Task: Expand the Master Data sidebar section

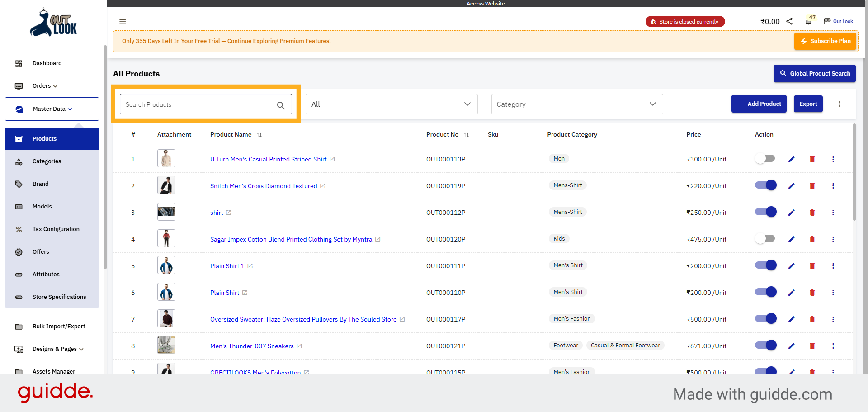Action: tap(52, 109)
